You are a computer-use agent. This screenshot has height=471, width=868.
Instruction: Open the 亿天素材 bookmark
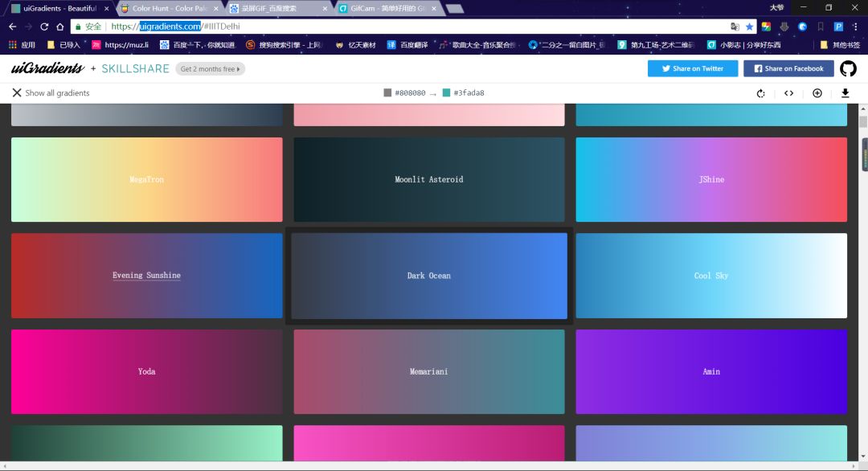pyautogui.click(x=355, y=45)
